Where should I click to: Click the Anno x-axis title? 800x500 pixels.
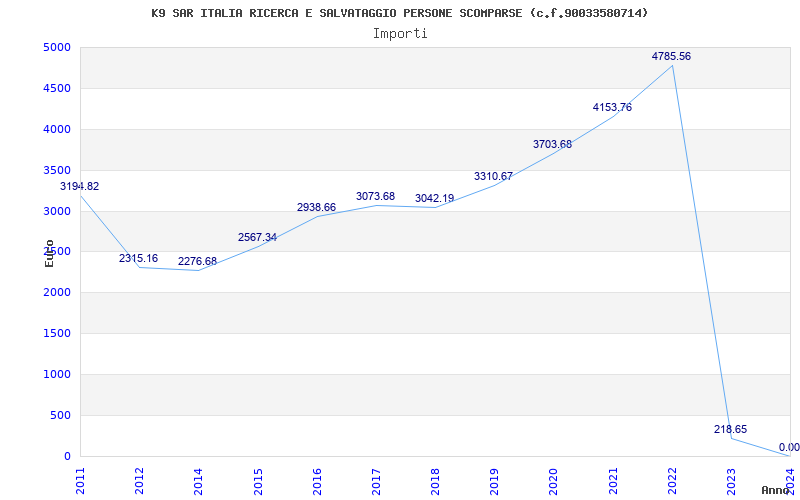[x=775, y=490]
